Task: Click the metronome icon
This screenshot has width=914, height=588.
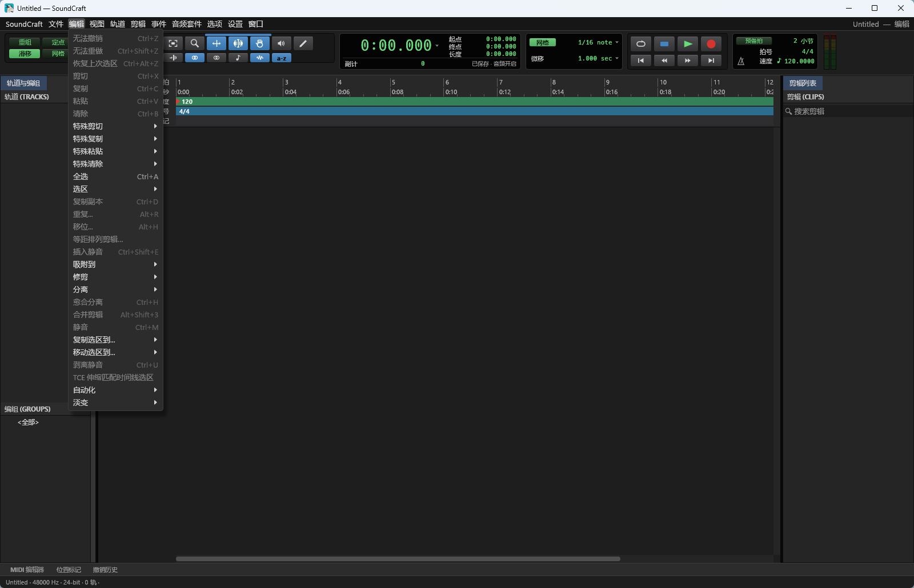Action: [x=741, y=61]
